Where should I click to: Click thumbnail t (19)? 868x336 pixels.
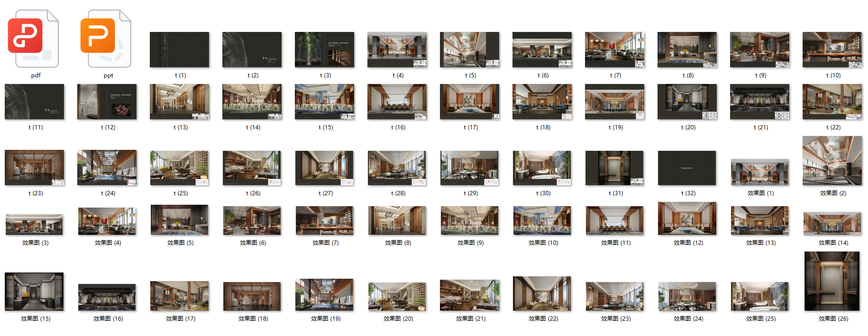615,102
